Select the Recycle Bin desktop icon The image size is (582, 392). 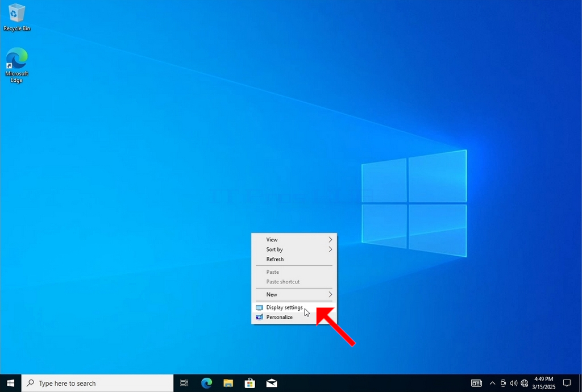(x=16, y=18)
